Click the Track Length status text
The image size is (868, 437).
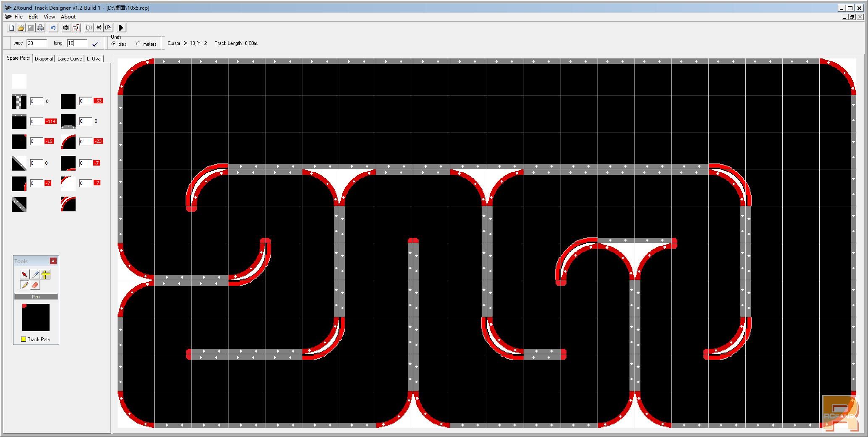click(x=236, y=43)
